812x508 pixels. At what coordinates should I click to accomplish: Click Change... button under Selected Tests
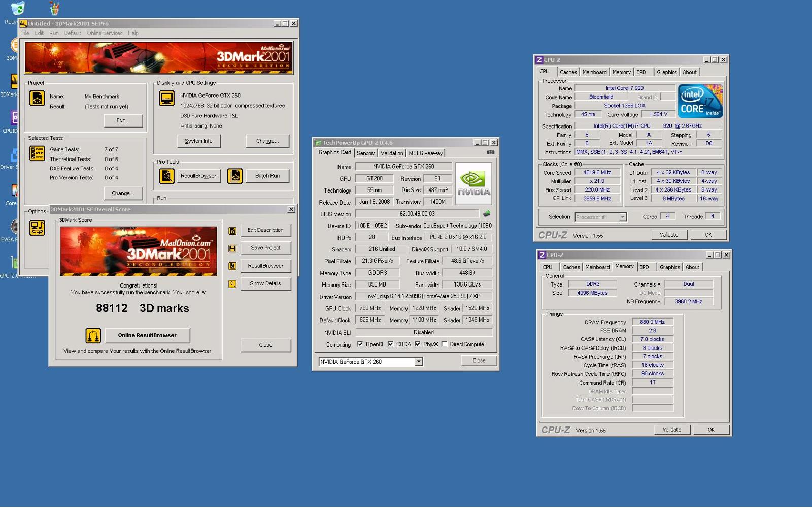123,194
